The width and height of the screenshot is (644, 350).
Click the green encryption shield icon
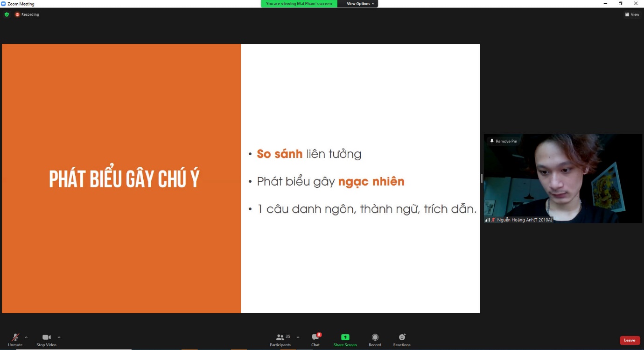(x=7, y=14)
